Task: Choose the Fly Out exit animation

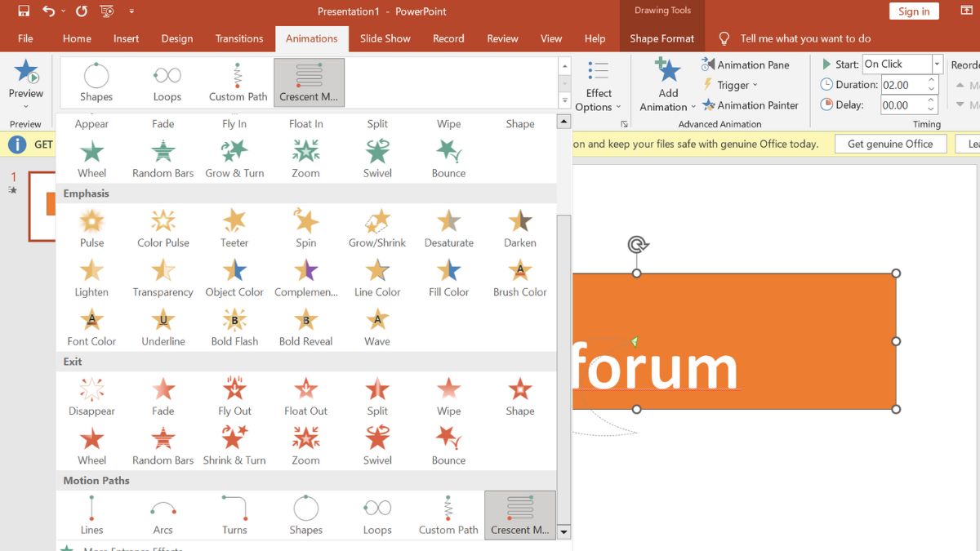Action: click(234, 396)
